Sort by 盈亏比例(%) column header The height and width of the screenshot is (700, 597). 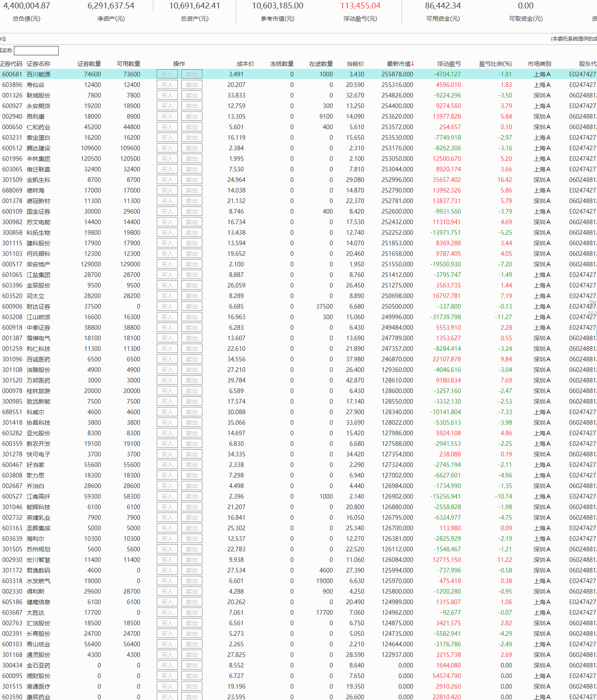click(x=495, y=64)
